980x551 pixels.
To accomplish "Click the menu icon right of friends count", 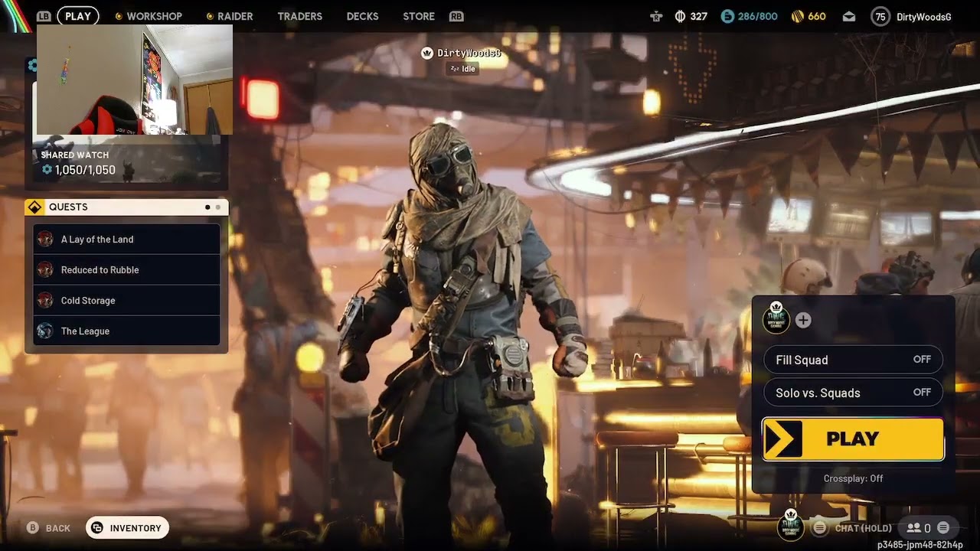I will pyautogui.click(x=943, y=528).
